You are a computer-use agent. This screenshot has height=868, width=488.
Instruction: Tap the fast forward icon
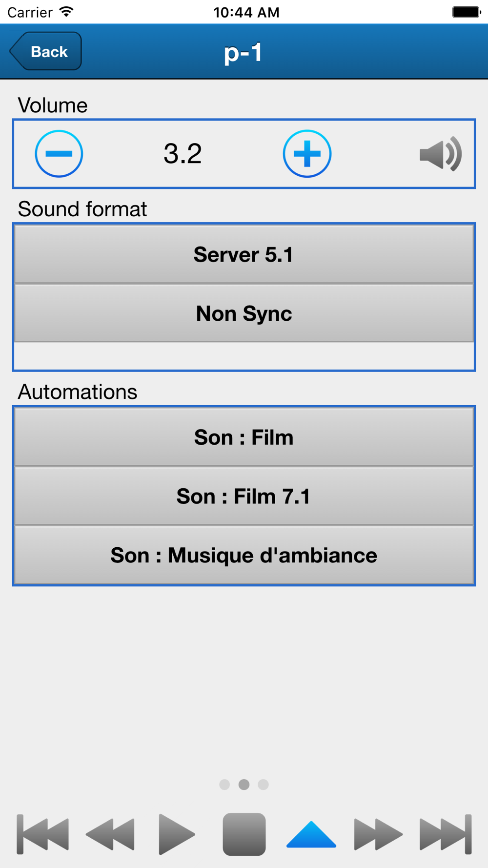click(378, 834)
